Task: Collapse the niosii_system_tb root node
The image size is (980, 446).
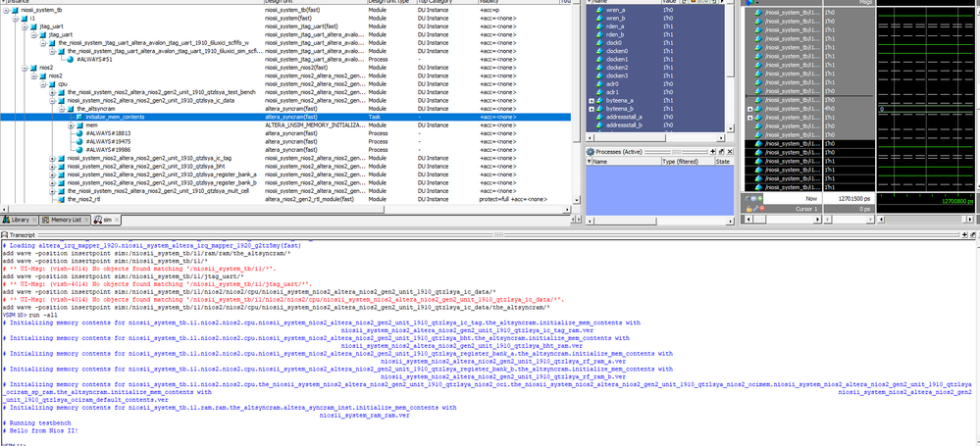Action: pyautogui.click(x=6, y=10)
